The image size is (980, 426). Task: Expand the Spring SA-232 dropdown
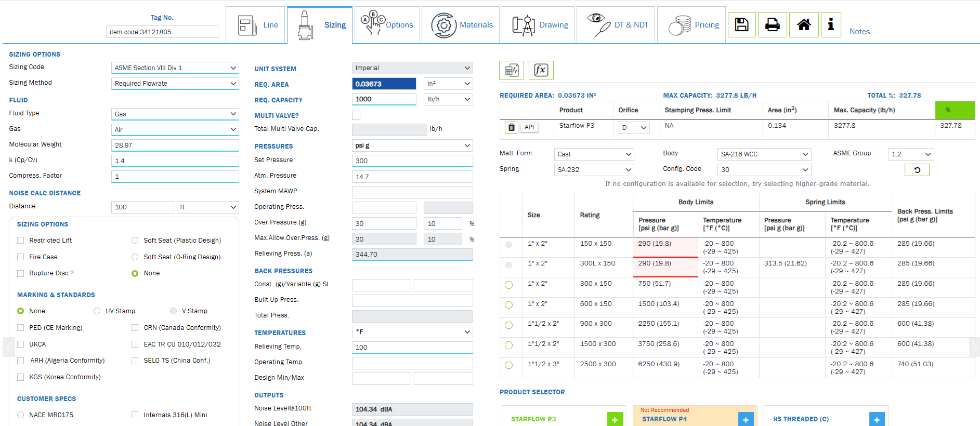(x=594, y=170)
